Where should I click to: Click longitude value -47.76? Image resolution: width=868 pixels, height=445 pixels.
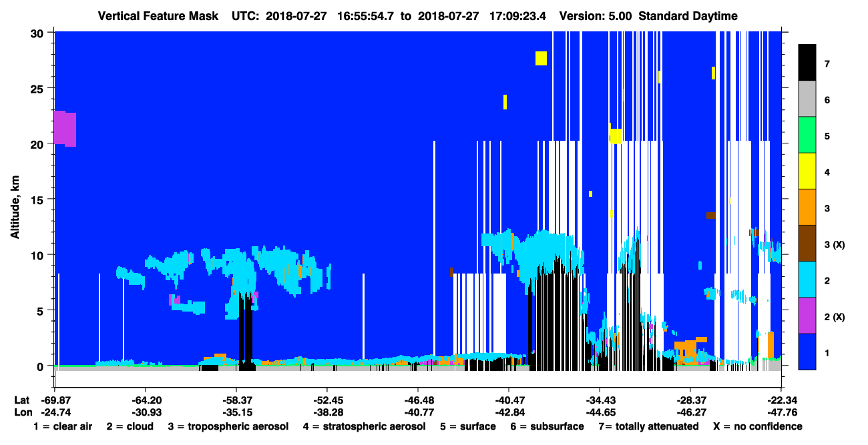tap(781, 412)
